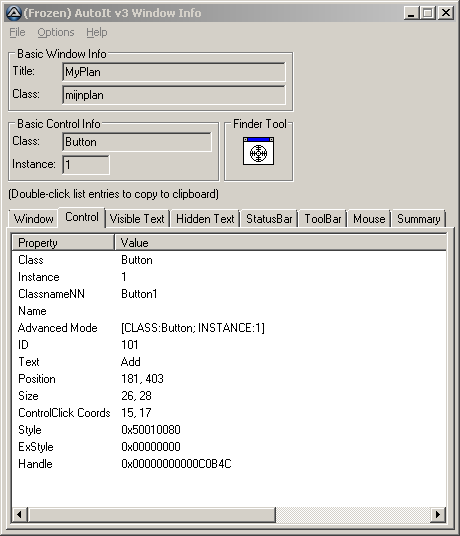Open the ToolBar tab
Viewport: 460px width, 536px height.
(323, 219)
